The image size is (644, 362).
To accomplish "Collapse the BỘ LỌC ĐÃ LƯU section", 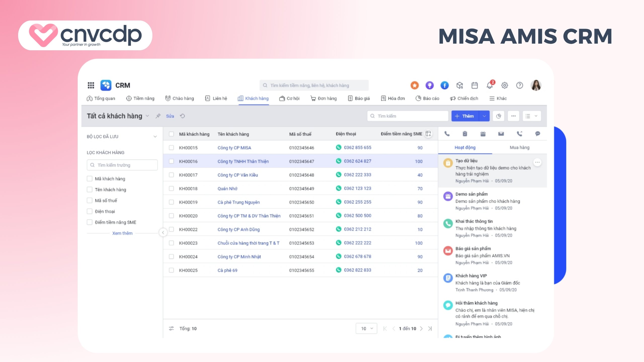I will pos(155,136).
